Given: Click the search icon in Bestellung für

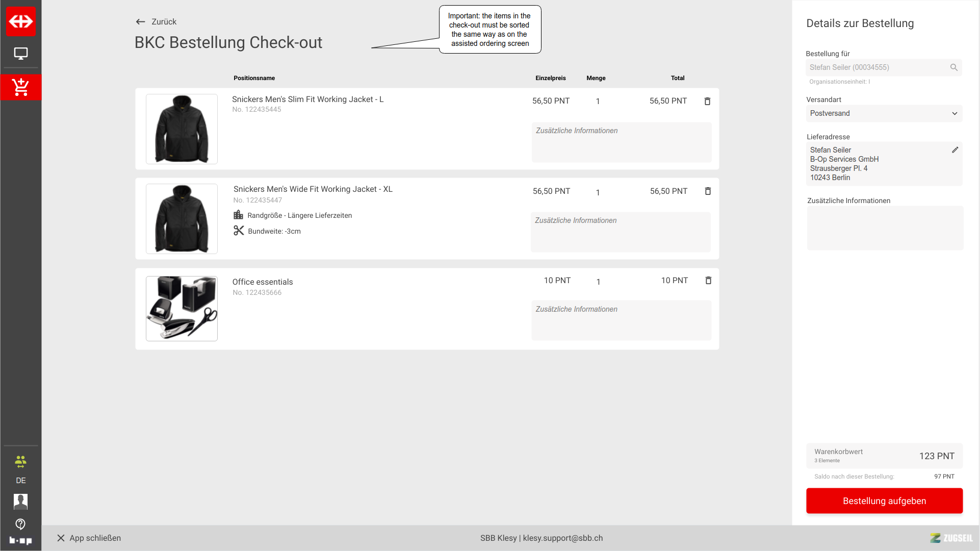Looking at the screenshot, I should tap(953, 67).
